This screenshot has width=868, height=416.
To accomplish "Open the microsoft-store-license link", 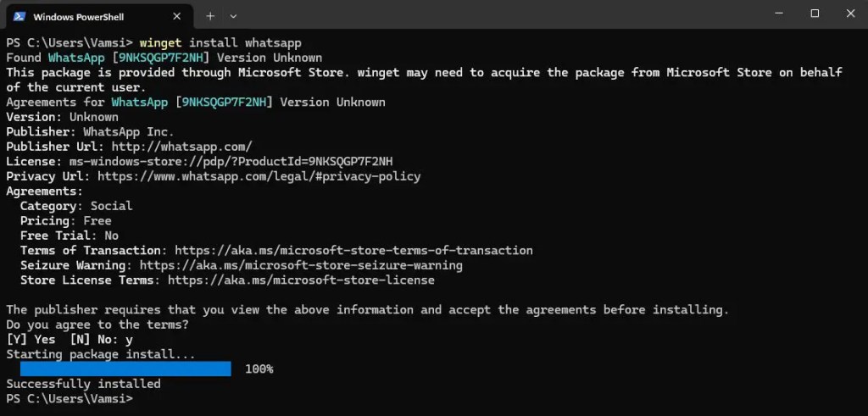I will (301, 280).
